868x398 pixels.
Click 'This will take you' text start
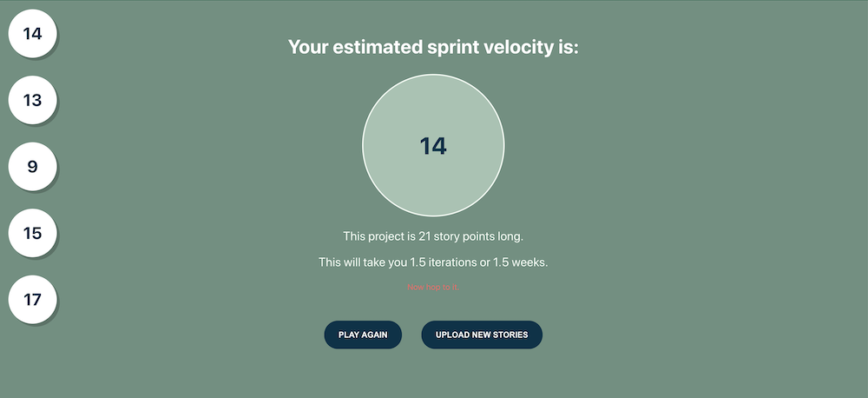pos(363,262)
